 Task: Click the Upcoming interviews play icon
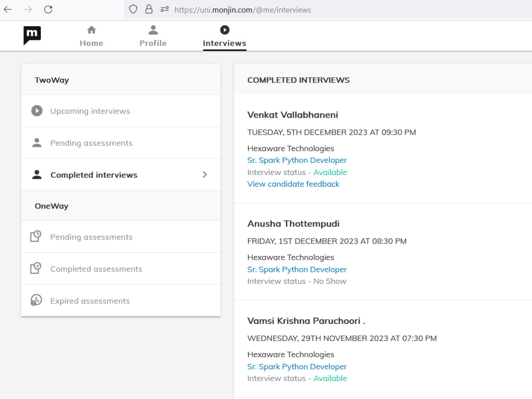[37, 111]
